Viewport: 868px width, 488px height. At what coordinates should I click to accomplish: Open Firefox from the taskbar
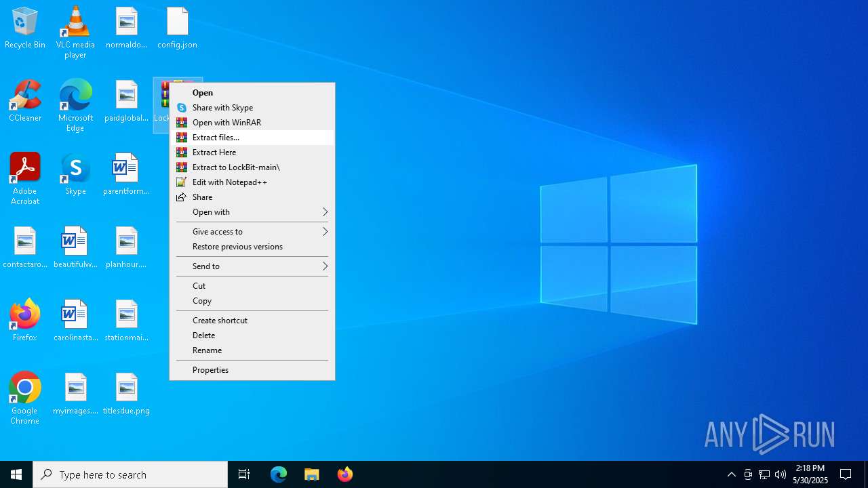[x=344, y=474]
